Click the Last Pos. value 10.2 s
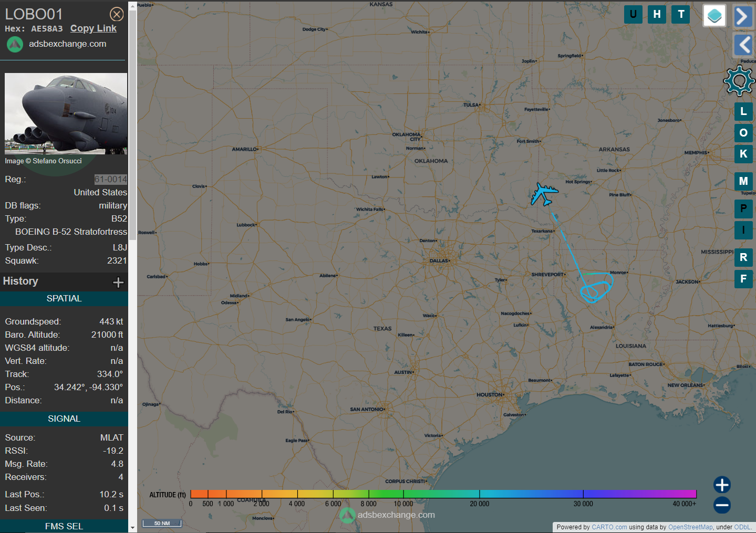 point(111,495)
